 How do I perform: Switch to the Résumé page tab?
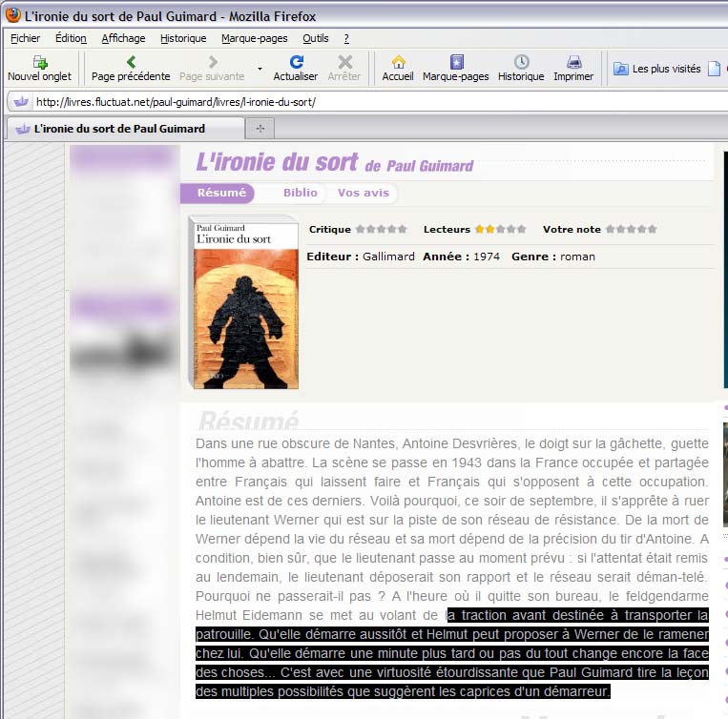coord(218,193)
